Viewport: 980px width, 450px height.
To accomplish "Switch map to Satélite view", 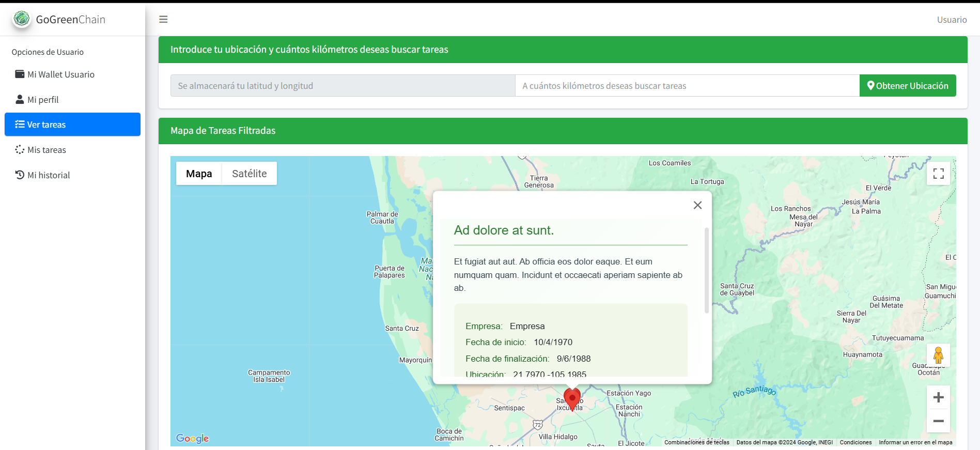I will point(250,174).
